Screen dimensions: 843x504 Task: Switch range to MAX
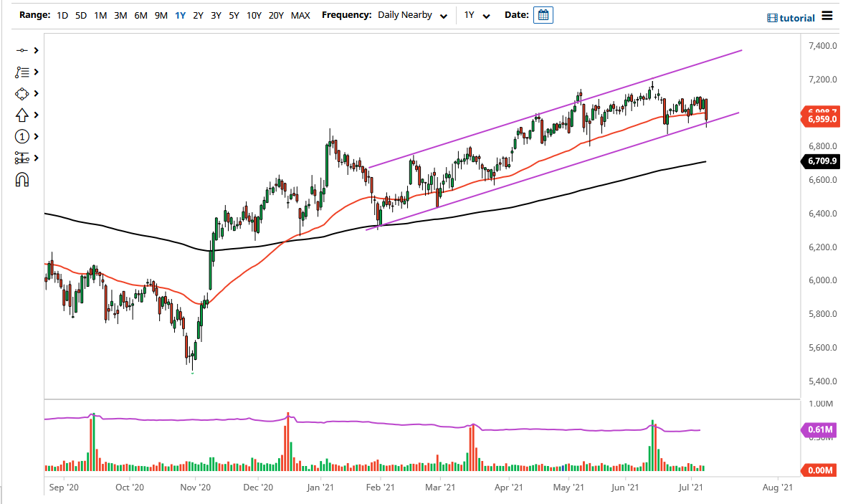[x=300, y=14]
